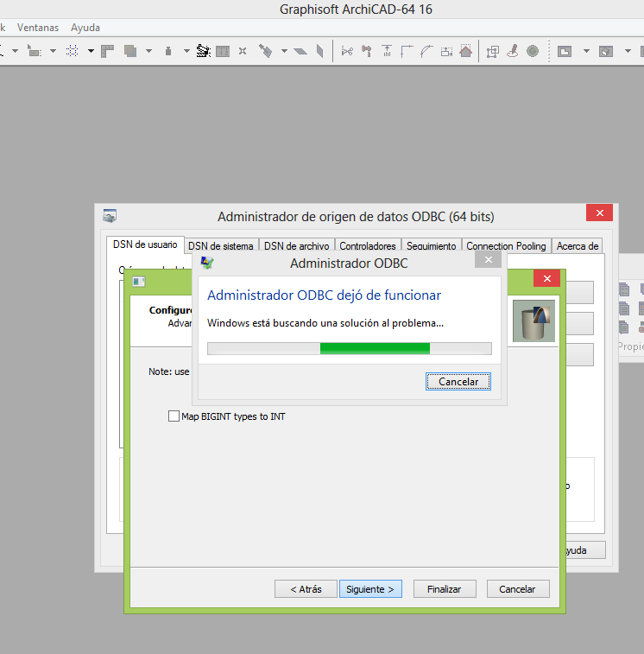Open dropdown arrow next to syringe icon
The image size is (644, 654).
click(x=284, y=51)
